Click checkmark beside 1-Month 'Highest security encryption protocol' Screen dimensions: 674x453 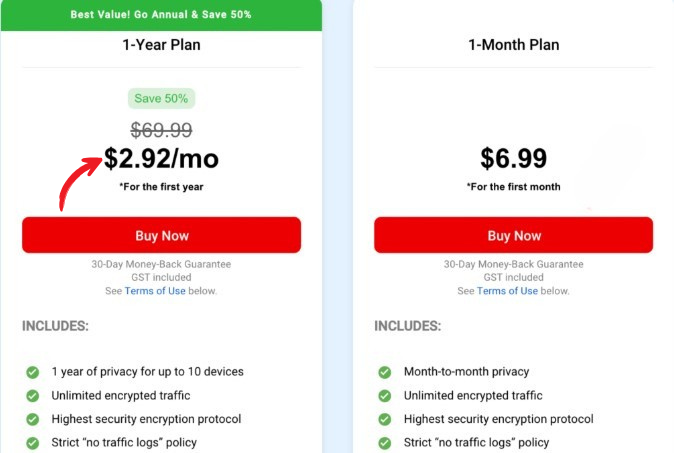tap(385, 419)
